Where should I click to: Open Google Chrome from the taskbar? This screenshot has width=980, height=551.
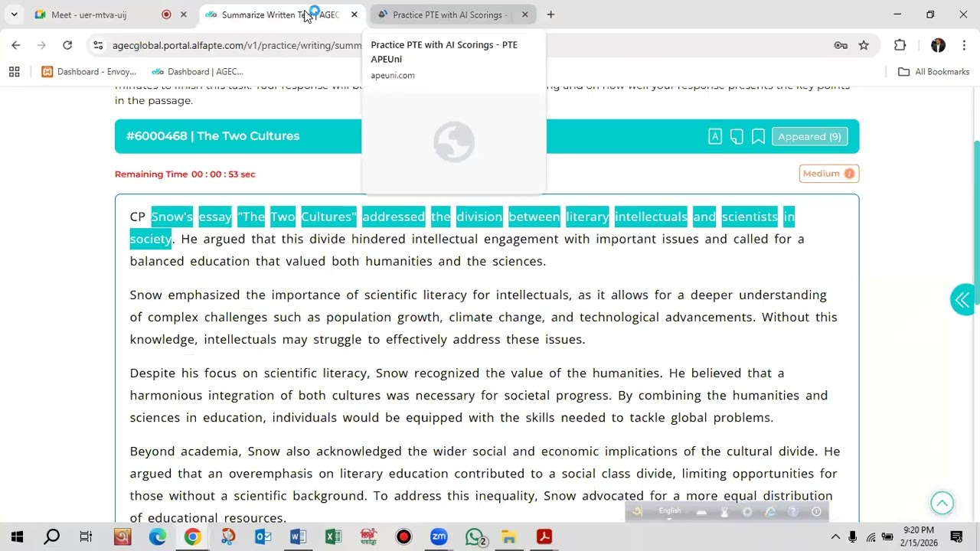coord(192,536)
